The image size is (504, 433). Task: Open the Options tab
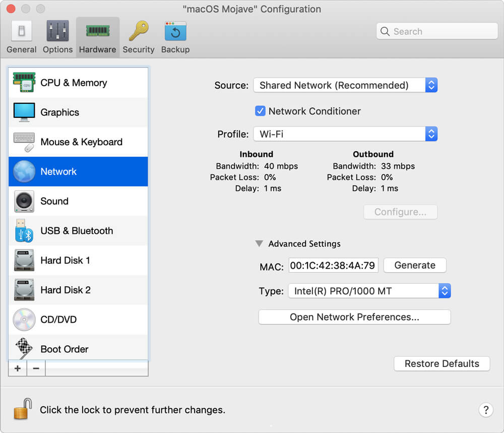57,35
